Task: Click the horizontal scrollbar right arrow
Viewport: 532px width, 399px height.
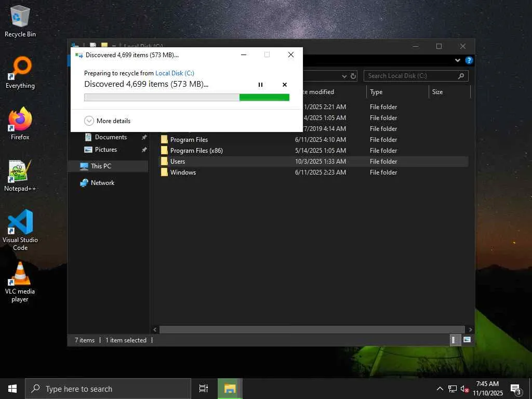Action: pyautogui.click(x=470, y=329)
